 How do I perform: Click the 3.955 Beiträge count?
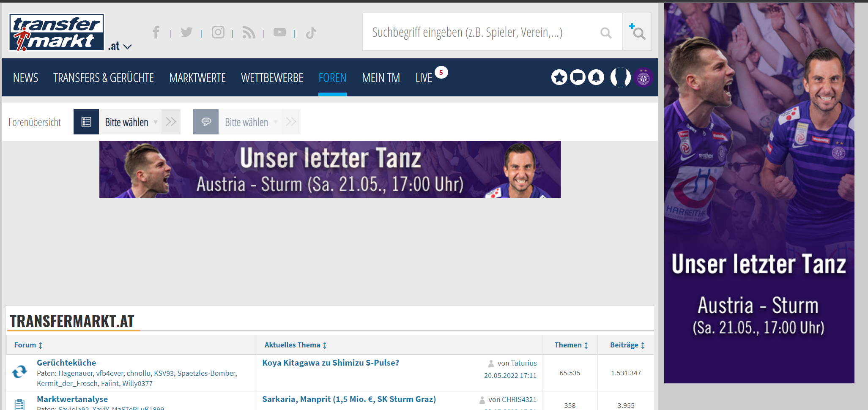[626, 405]
